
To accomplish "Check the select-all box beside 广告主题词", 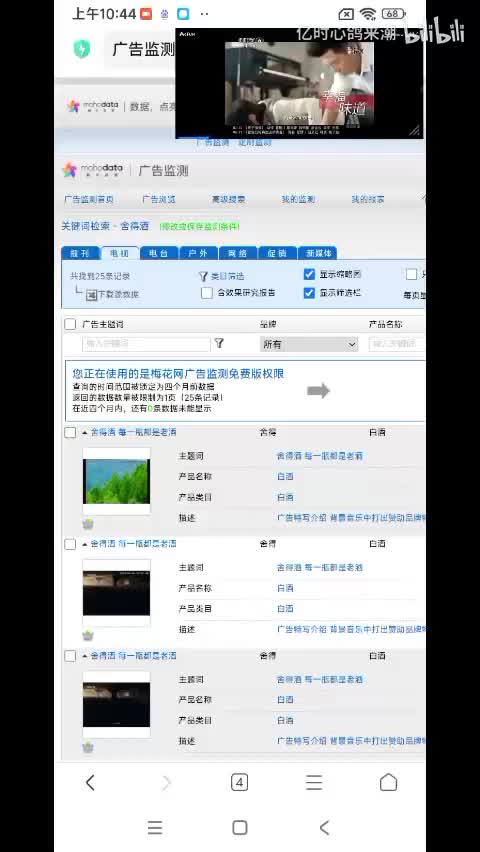I will click(70, 324).
